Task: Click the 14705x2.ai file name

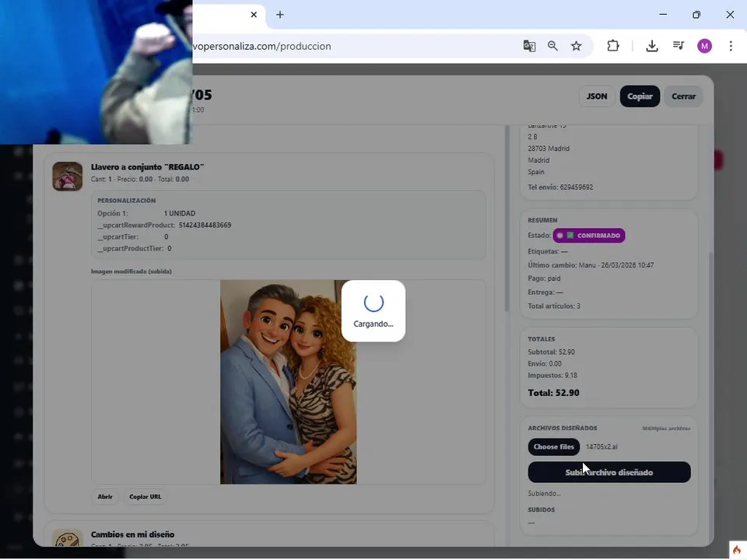Action: (601, 446)
